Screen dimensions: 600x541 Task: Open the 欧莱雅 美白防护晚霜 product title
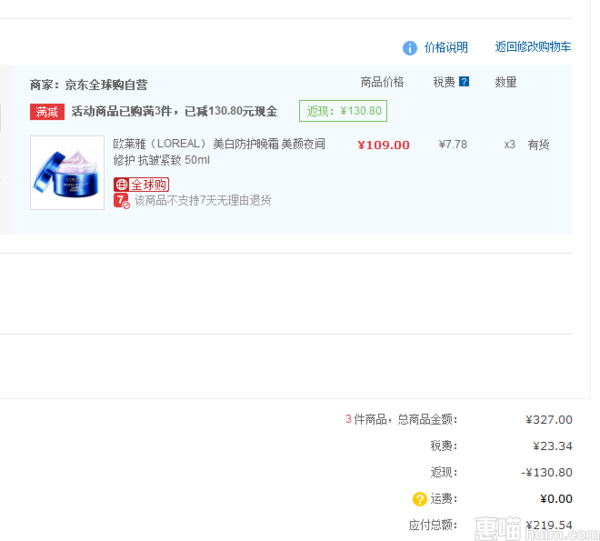coord(219,152)
